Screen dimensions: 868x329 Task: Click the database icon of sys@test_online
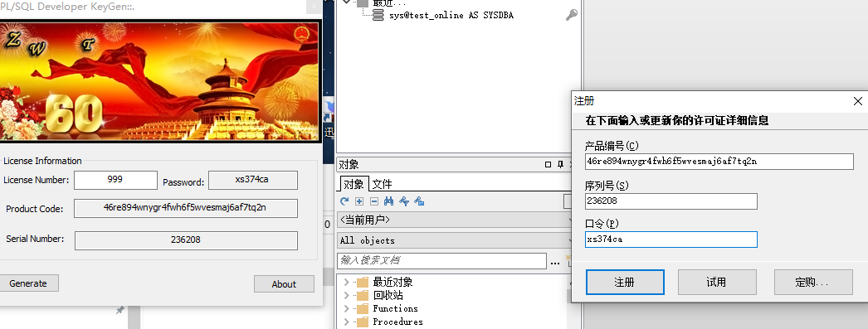point(378,16)
